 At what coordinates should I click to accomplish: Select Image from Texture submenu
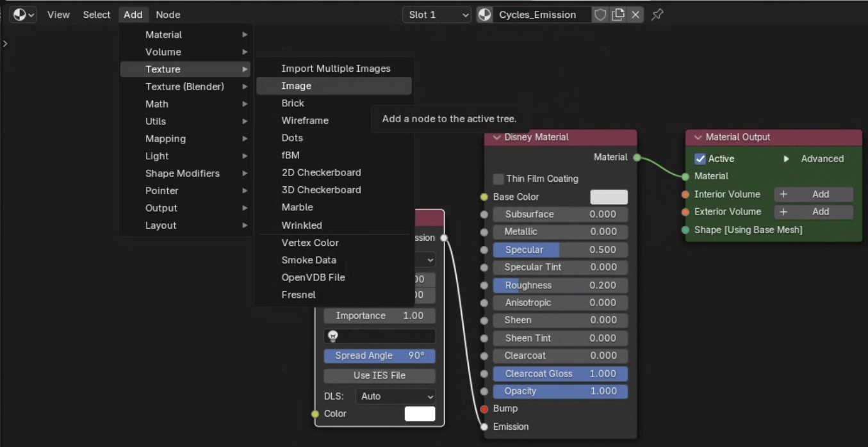[x=296, y=86]
